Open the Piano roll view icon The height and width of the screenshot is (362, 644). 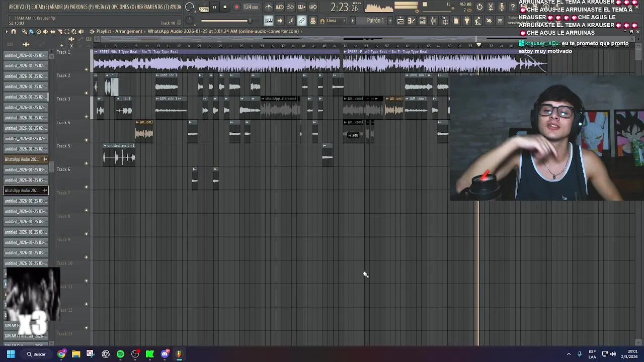(412, 21)
